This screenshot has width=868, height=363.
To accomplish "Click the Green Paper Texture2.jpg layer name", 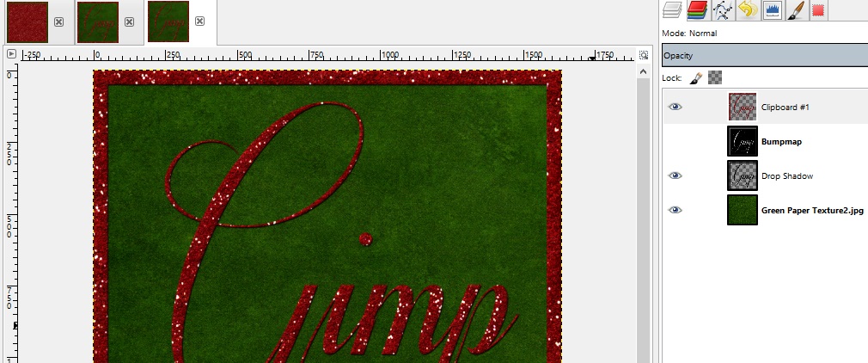I will 812,210.
